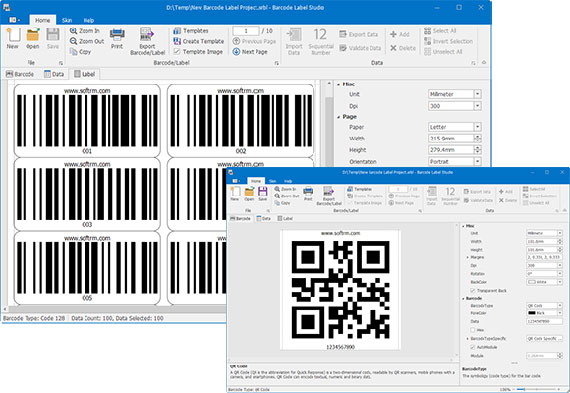
Task: Click Sequential Number in back window
Action: click(x=321, y=41)
